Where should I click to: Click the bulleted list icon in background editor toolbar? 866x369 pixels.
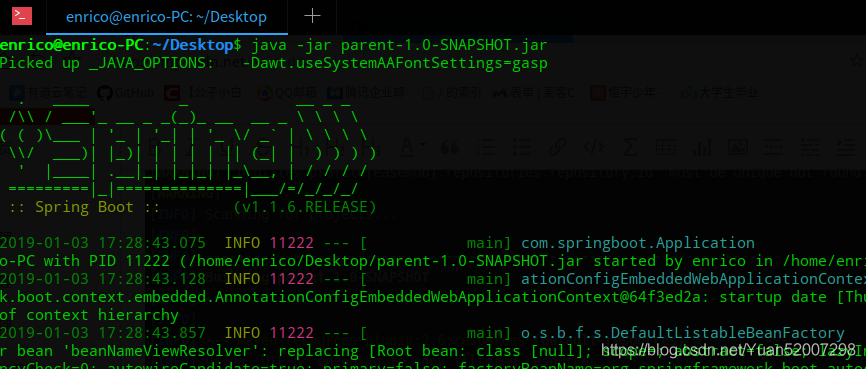pos(521,146)
